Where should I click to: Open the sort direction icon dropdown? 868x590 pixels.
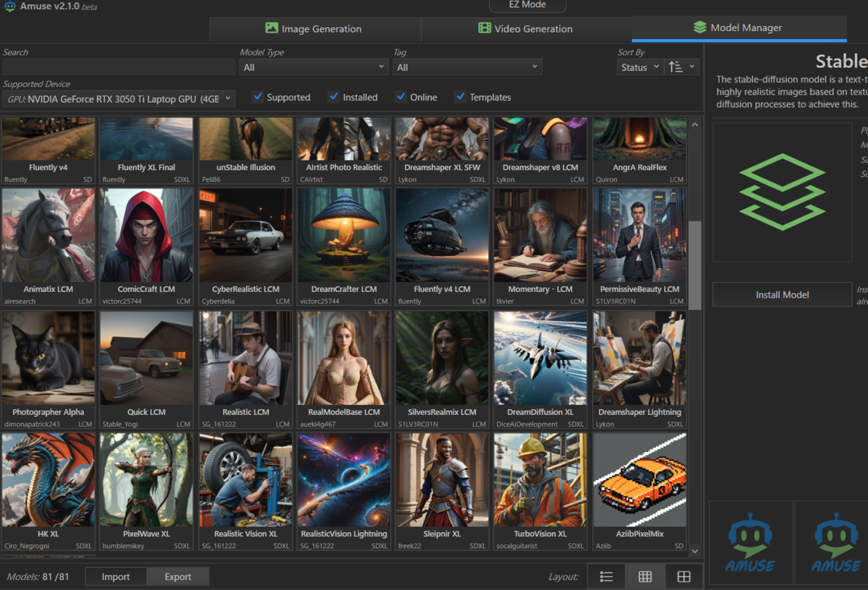(x=682, y=67)
